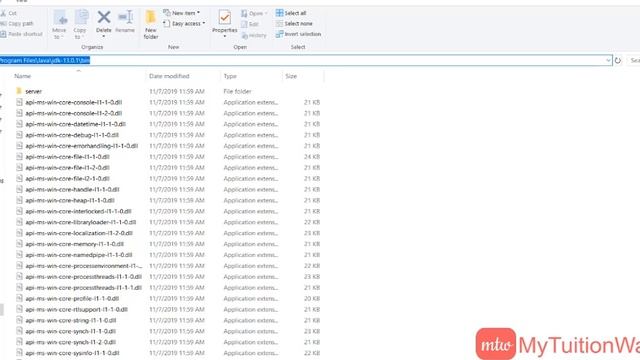Select api-ms-win-core-profile-l1-1-0.dll

point(72,299)
